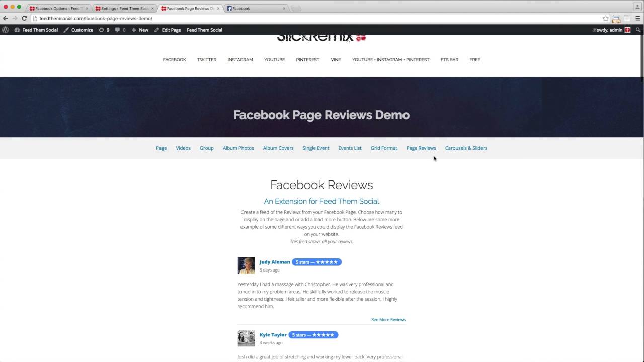Close the Settings Feed Them Social tab
The height and width of the screenshot is (362, 644).
pyautogui.click(x=152, y=8)
